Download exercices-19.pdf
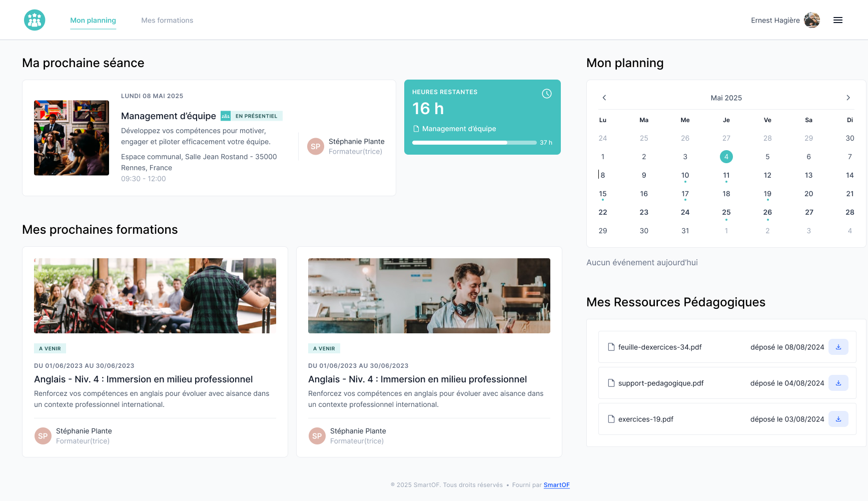 (838, 419)
